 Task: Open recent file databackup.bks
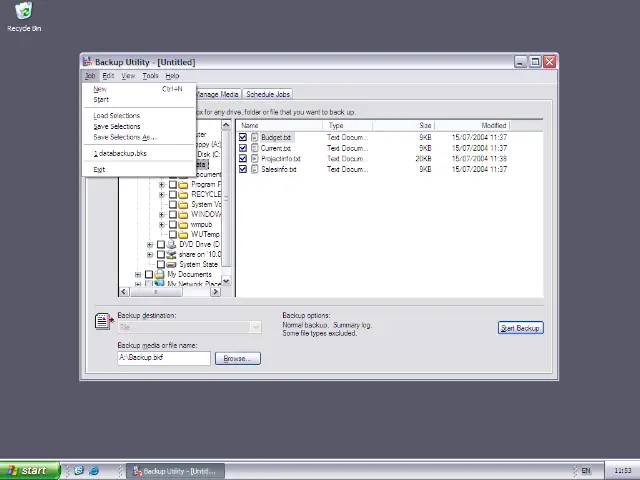tap(138, 153)
